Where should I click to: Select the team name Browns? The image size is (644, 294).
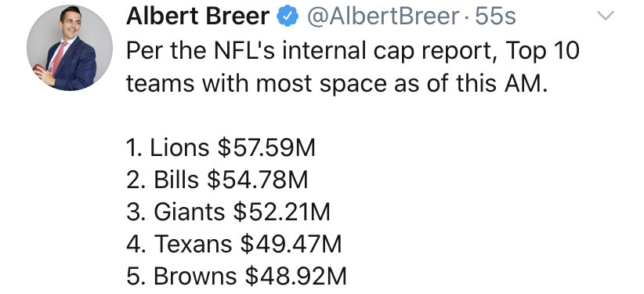195,276
